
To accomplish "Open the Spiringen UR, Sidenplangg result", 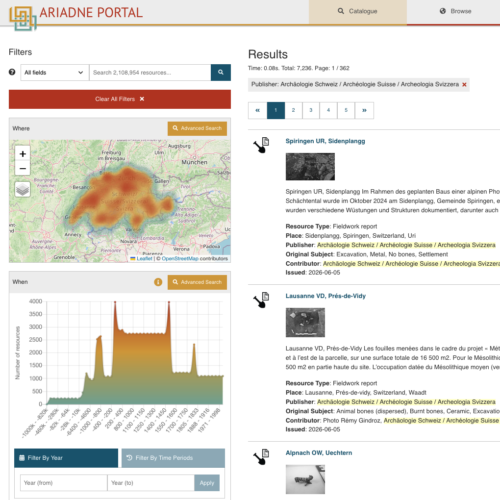I will click(325, 141).
